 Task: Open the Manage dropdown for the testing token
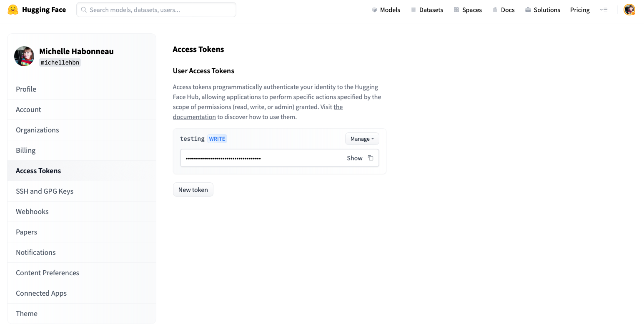(x=361, y=139)
